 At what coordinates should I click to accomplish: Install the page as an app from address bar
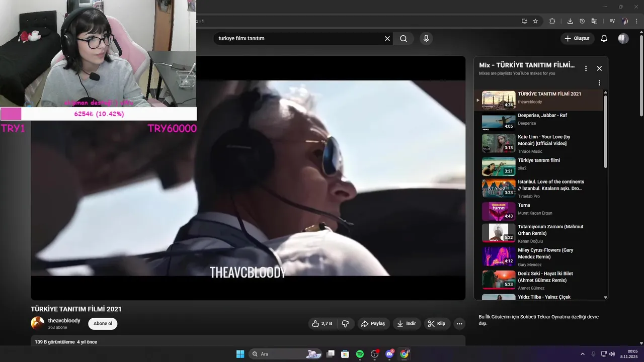524,21
